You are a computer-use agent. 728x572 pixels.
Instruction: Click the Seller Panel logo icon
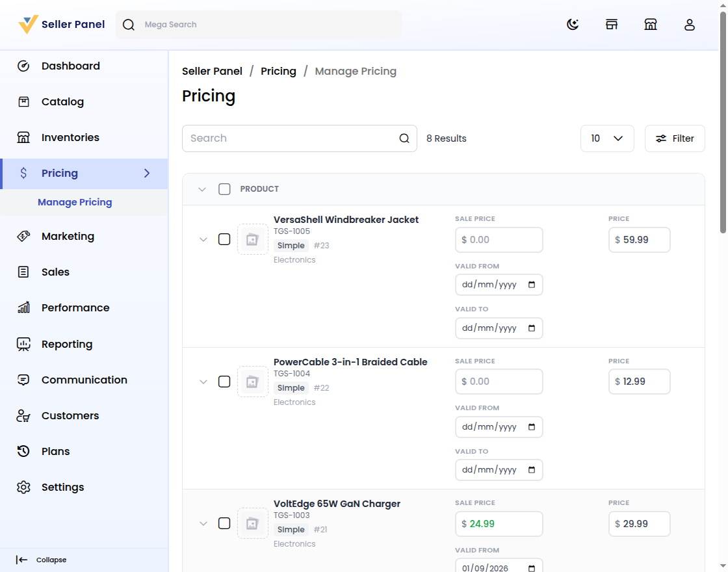(x=28, y=25)
